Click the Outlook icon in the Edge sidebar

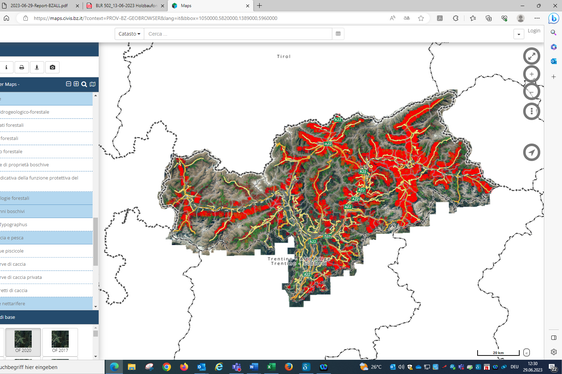(553, 61)
